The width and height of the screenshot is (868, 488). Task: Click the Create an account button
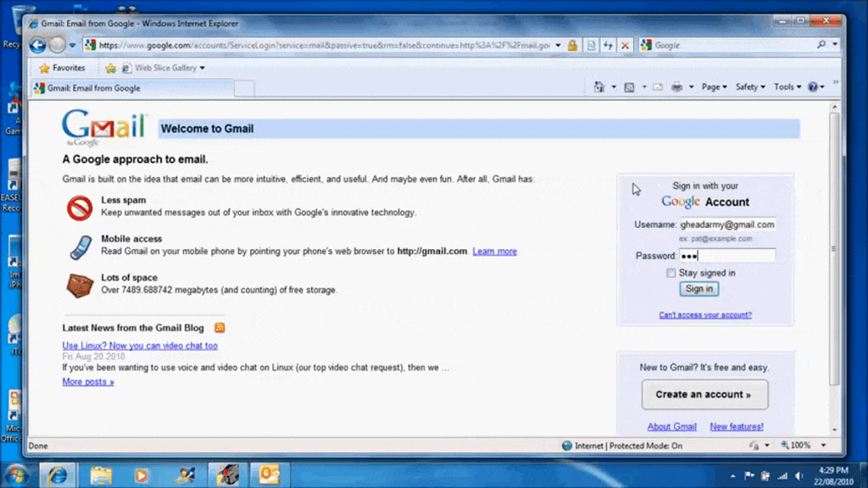tap(704, 395)
